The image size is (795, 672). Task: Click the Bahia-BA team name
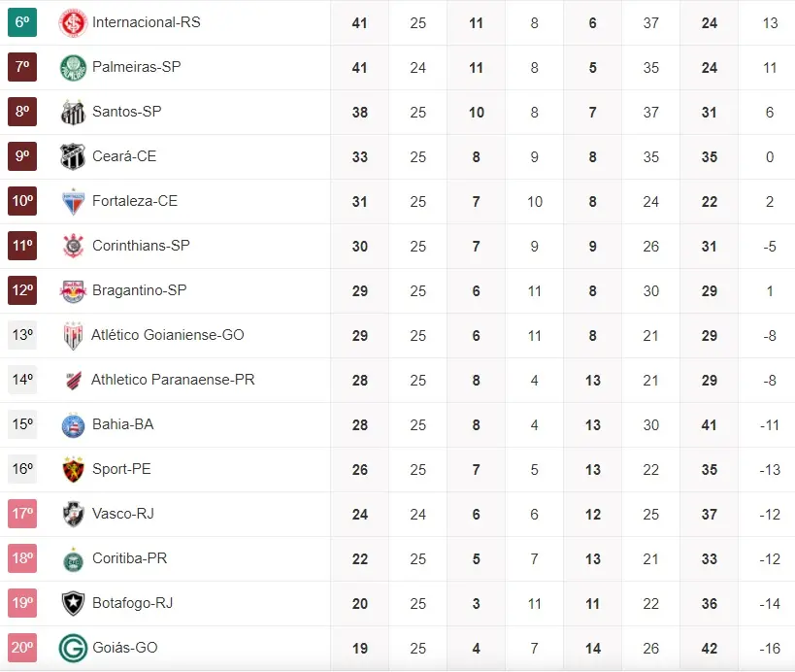point(122,424)
